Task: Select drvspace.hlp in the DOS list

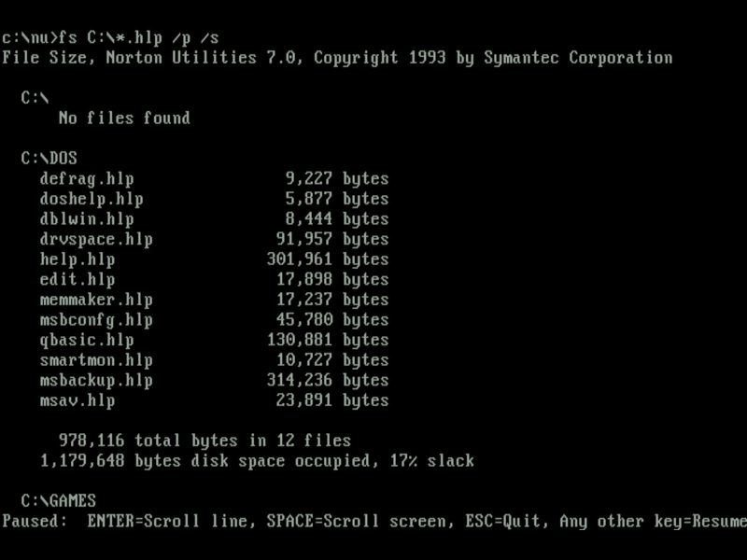Action: 96,240
